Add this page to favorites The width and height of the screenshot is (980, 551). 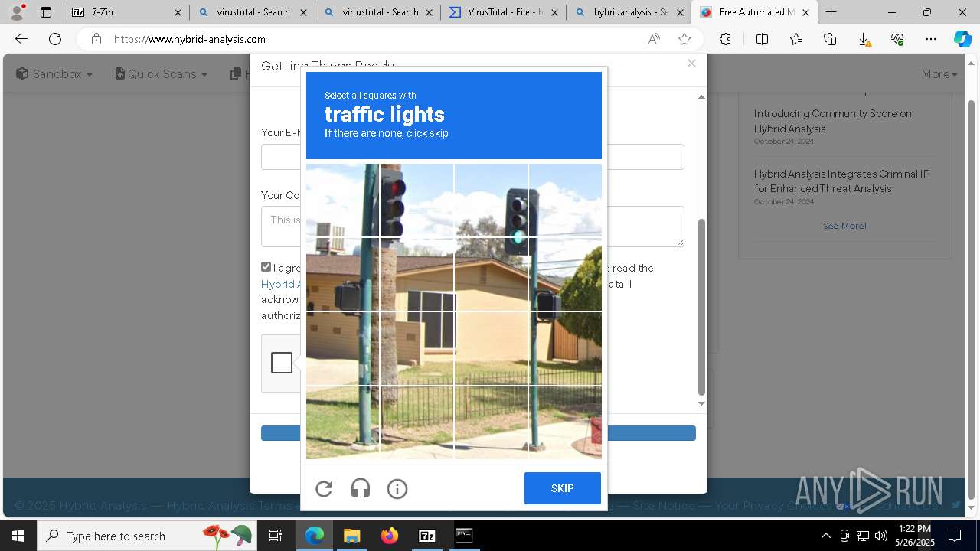pyautogui.click(x=684, y=39)
